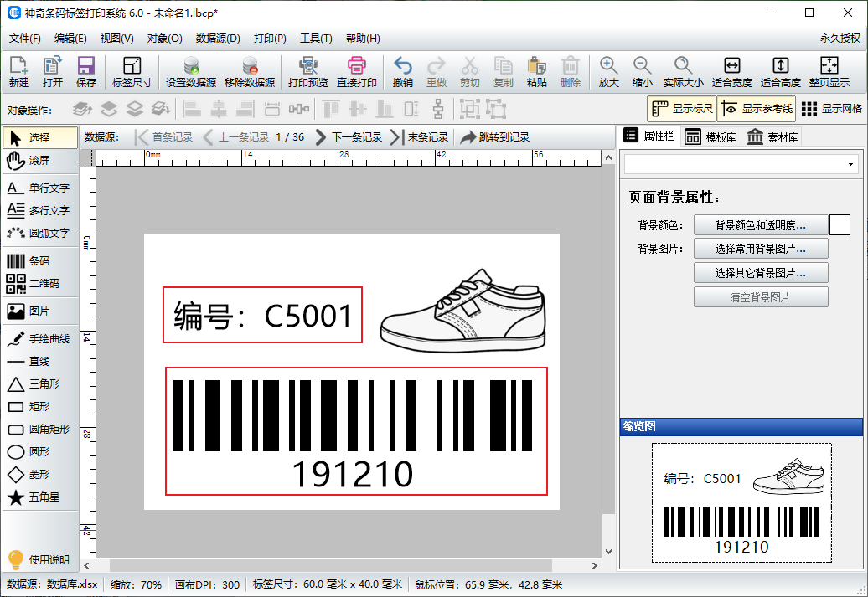The image size is (868, 597).
Task: Choose the 三角形 triangle shape tool
Action: coord(40,384)
